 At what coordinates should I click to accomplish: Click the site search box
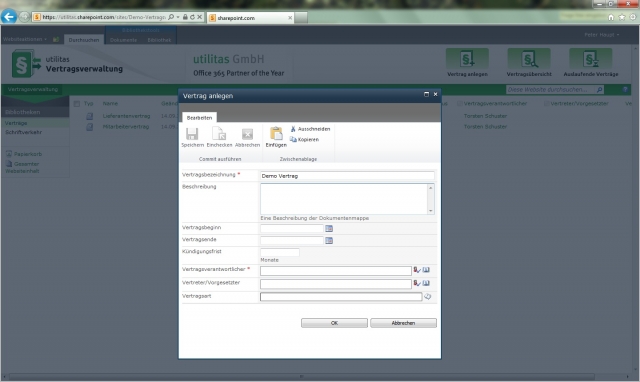[551, 89]
